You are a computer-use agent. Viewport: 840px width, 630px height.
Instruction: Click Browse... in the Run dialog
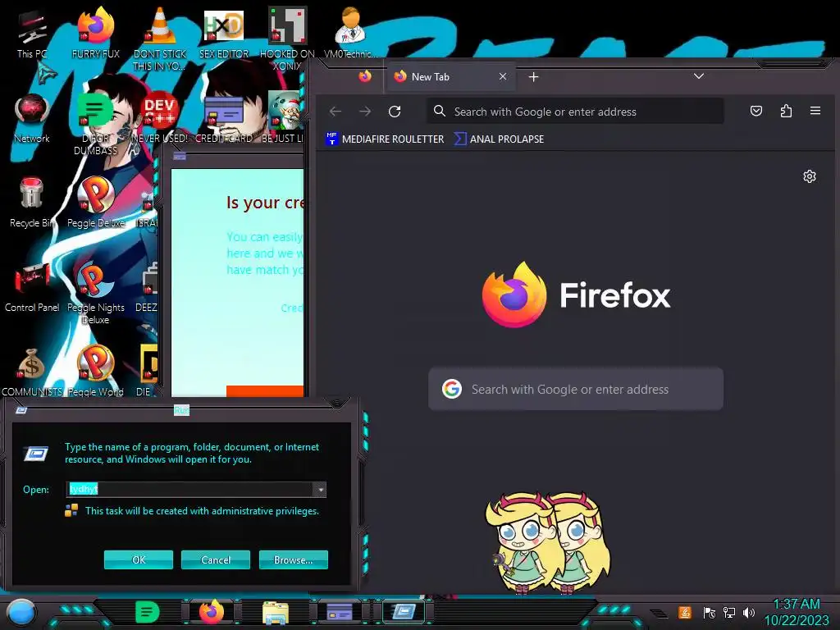click(294, 559)
